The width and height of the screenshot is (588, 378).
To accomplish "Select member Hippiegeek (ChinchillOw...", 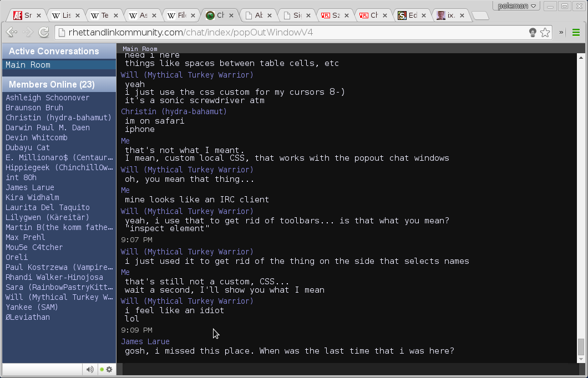I will 59,168.
